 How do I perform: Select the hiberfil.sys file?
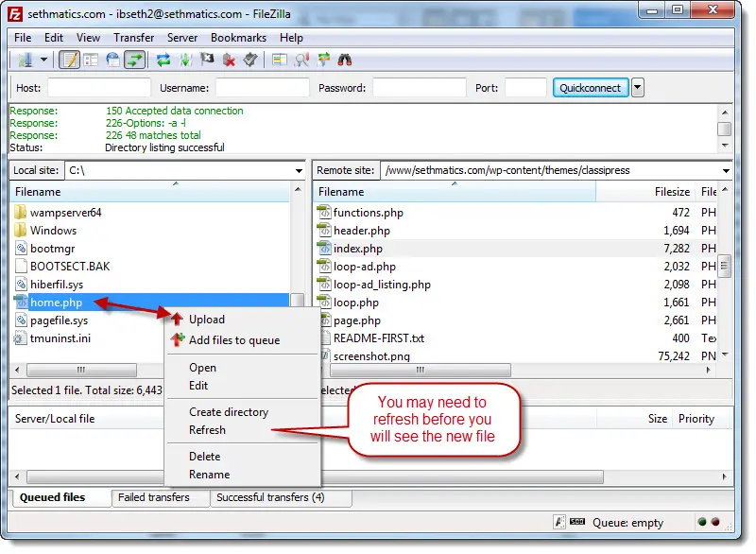tap(57, 285)
